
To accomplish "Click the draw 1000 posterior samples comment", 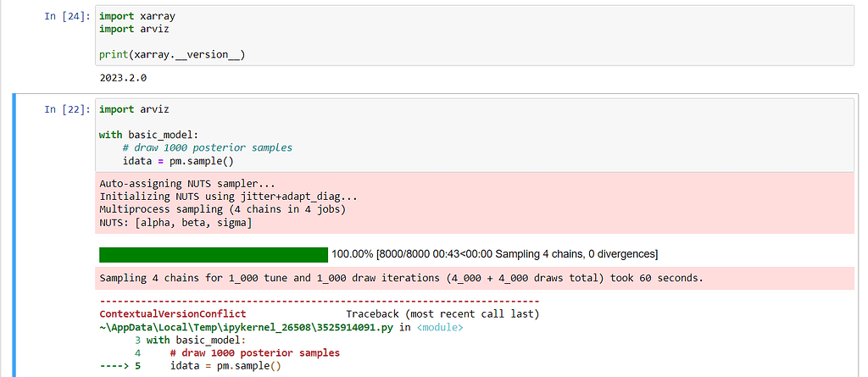I will [x=208, y=147].
